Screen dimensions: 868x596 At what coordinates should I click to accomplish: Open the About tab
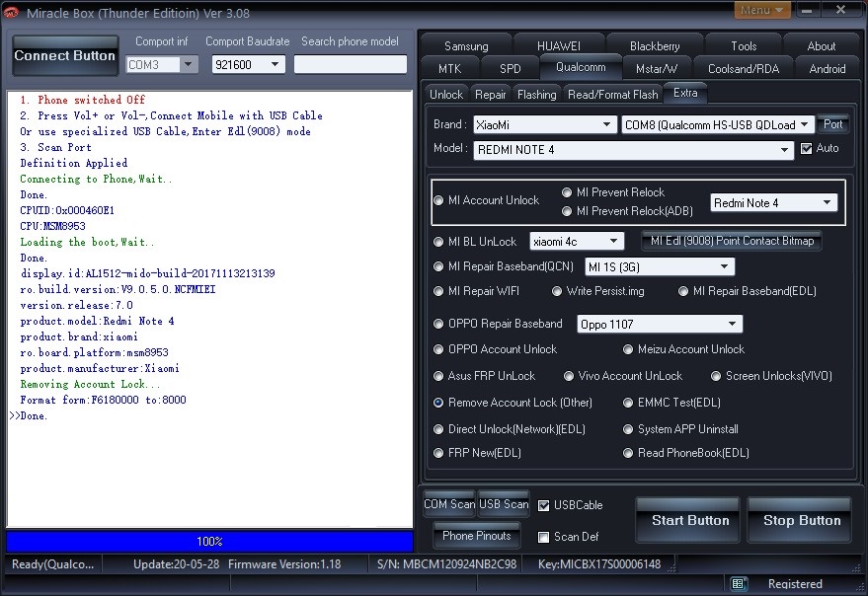tap(822, 46)
